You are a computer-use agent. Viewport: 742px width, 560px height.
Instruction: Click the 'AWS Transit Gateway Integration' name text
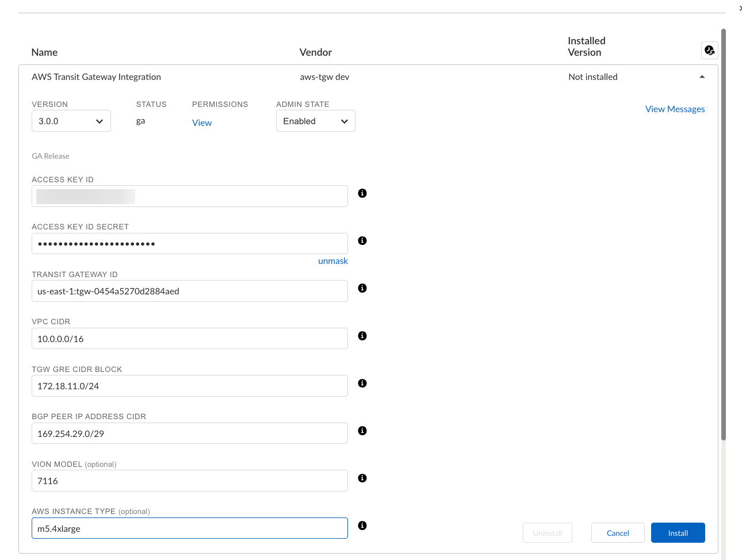(96, 77)
